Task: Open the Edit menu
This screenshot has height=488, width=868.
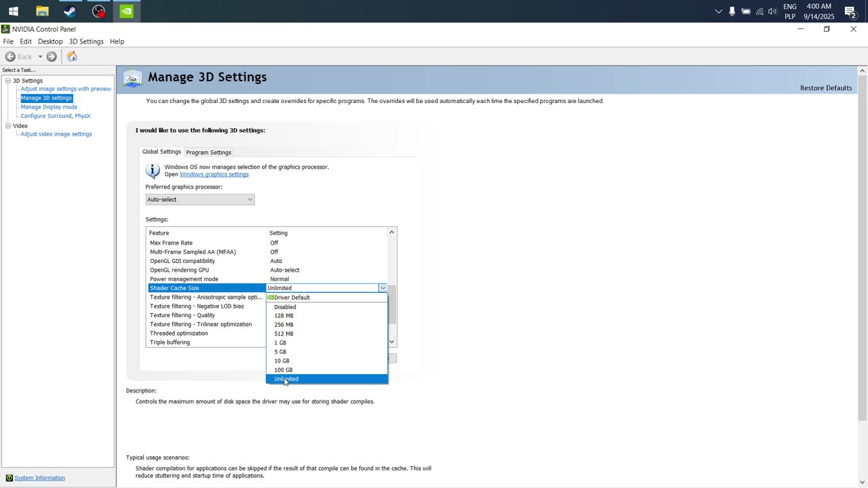Action: click(26, 41)
